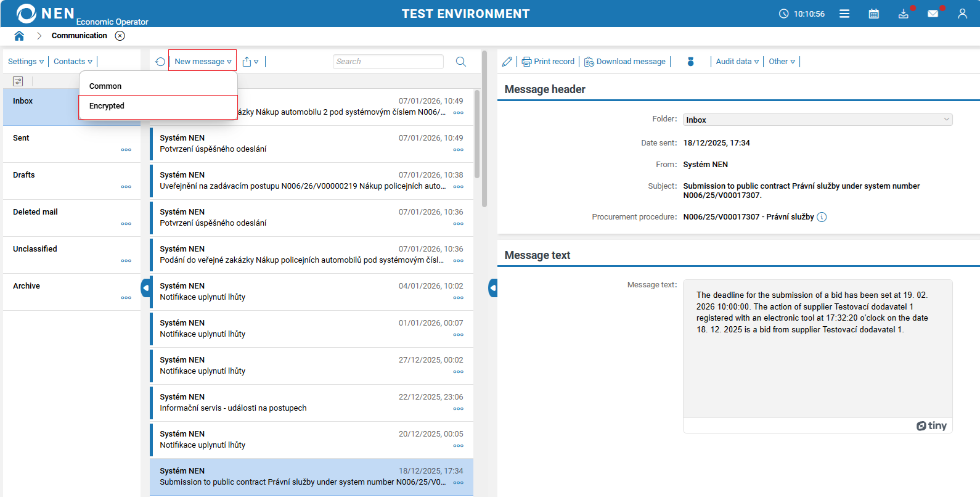Click the clock time indicator
980x497 pixels.
click(x=802, y=14)
